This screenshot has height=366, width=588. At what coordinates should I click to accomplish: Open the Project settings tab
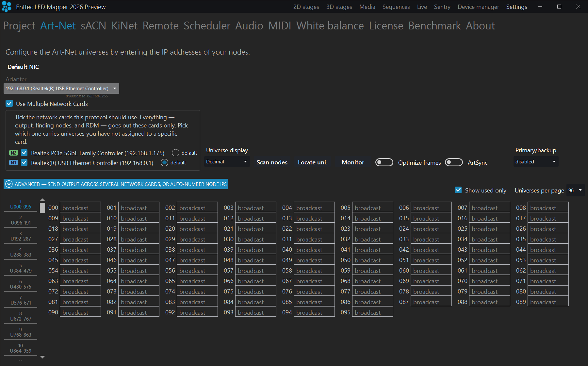pyautogui.click(x=19, y=26)
